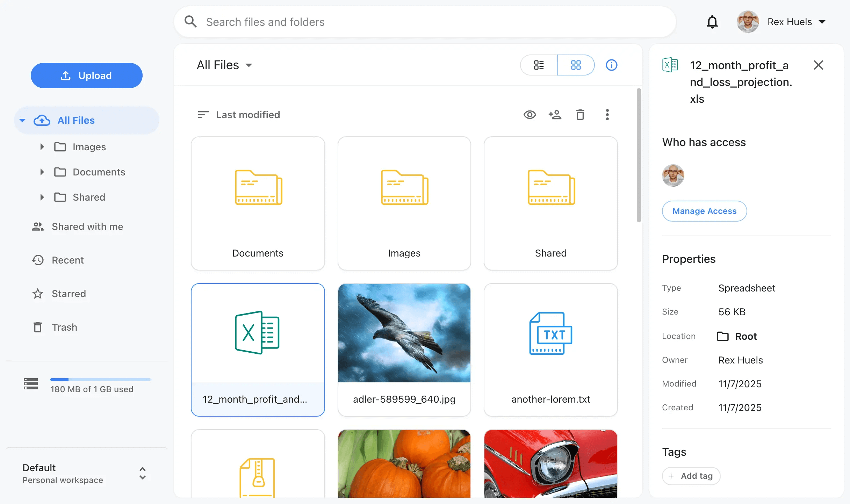
Task: Click the Manage Access button
Action: point(704,211)
